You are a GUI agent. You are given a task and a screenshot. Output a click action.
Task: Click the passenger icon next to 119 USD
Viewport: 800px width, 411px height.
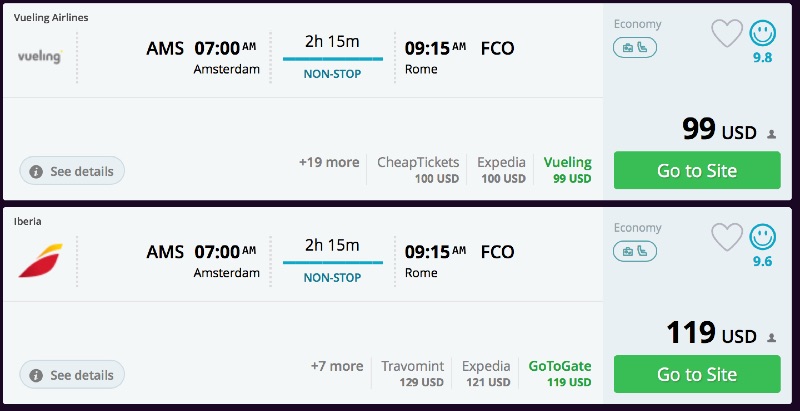[771, 337]
